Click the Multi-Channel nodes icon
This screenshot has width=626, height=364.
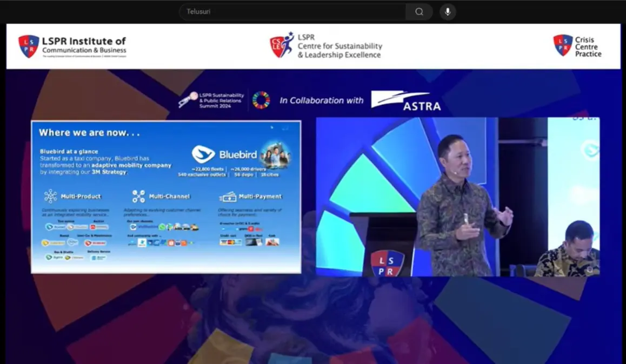[138, 196]
